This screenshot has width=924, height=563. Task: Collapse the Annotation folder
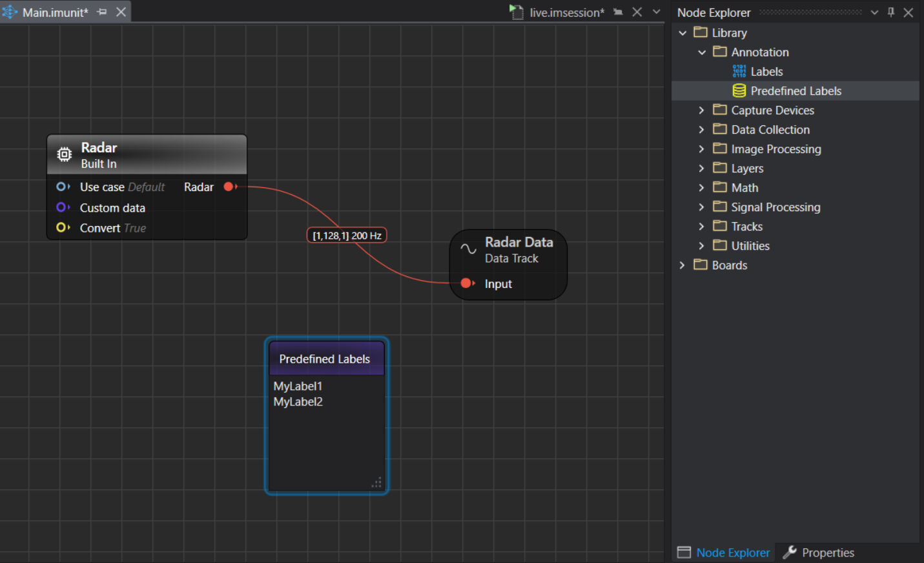[701, 52]
